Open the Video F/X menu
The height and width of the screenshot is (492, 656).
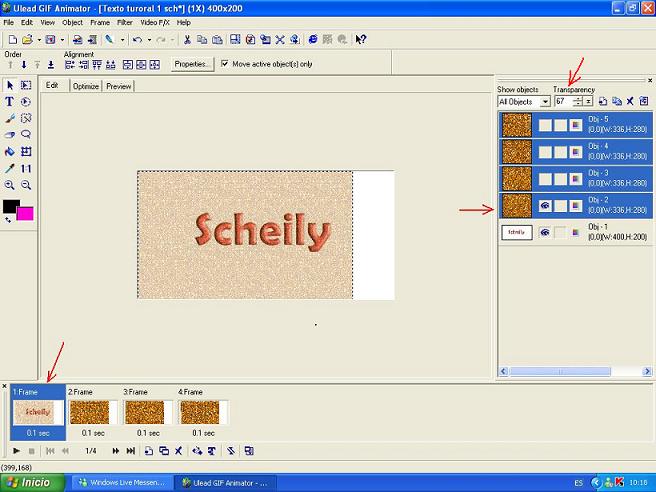tap(155, 23)
